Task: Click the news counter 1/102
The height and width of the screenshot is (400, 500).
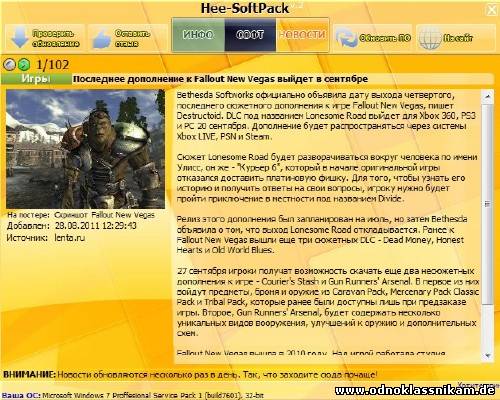Action: [x=52, y=65]
